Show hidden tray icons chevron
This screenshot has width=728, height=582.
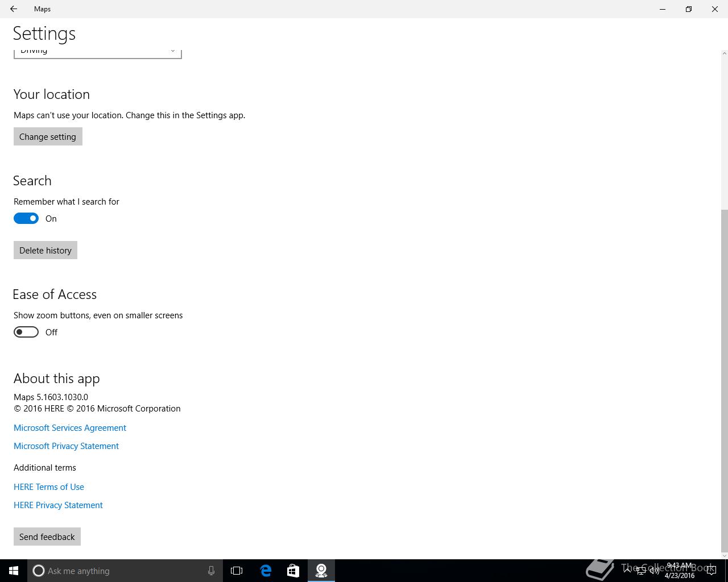(627, 571)
